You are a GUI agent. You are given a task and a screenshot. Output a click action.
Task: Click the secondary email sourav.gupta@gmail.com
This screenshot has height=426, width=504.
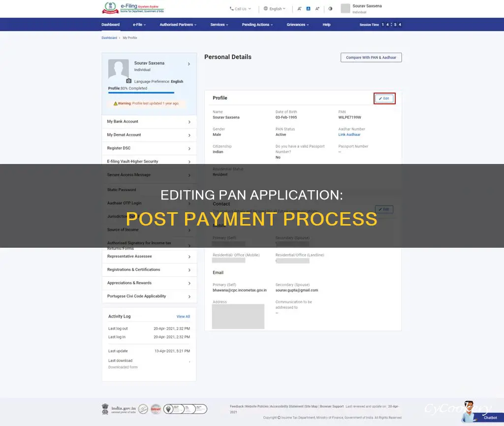(297, 291)
